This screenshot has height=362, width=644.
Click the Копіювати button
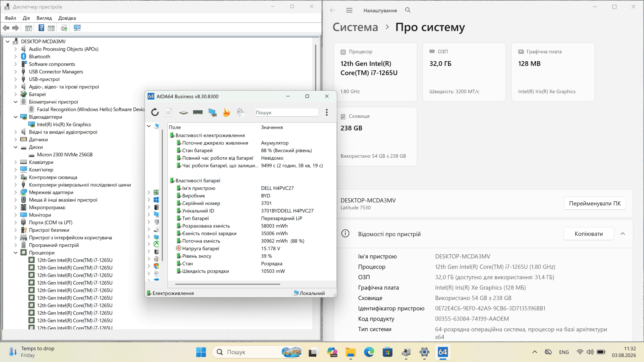click(589, 234)
